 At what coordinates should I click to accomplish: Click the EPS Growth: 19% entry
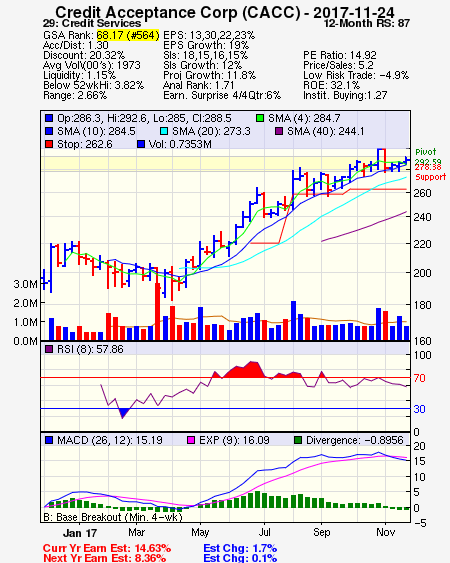[x=206, y=45]
